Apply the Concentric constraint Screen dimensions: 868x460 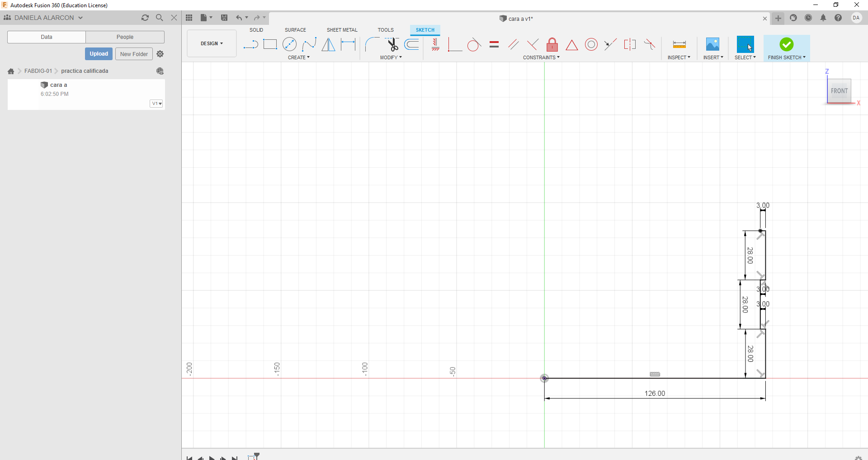tap(591, 44)
